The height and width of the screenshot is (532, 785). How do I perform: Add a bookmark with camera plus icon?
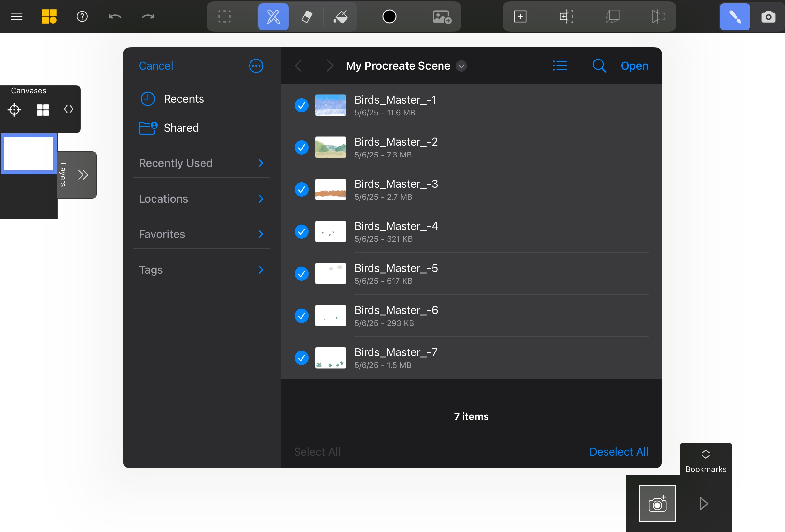[x=657, y=504]
